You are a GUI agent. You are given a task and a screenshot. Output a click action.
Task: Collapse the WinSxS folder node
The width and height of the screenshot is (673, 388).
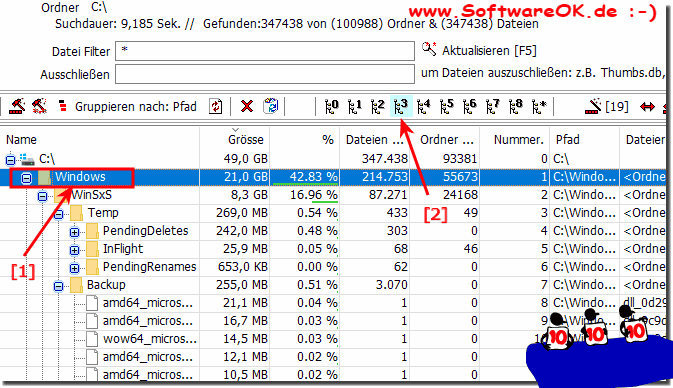[x=42, y=196]
